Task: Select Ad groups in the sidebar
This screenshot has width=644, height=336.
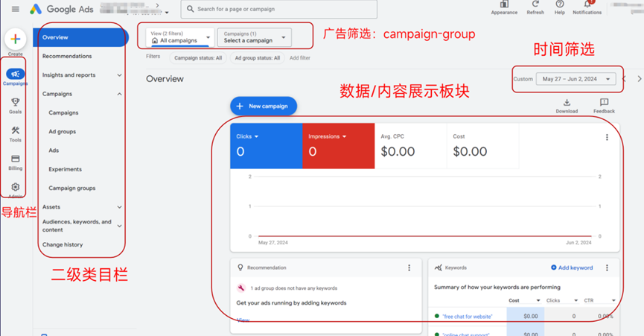Action: (63, 132)
